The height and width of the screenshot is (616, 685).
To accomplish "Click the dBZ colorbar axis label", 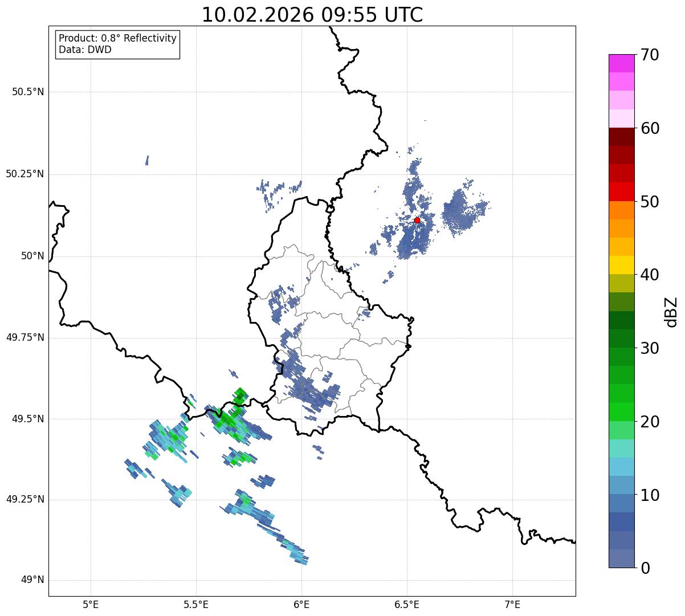I will [x=672, y=312].
